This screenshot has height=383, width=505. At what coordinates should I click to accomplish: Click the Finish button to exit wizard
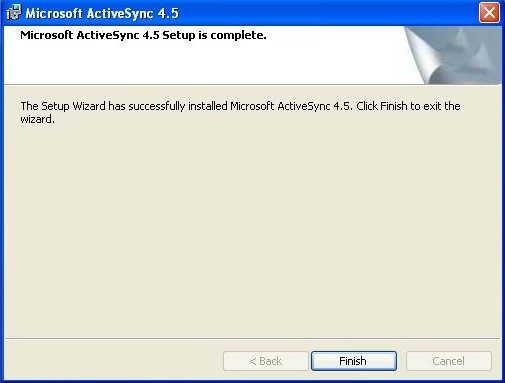354,361
